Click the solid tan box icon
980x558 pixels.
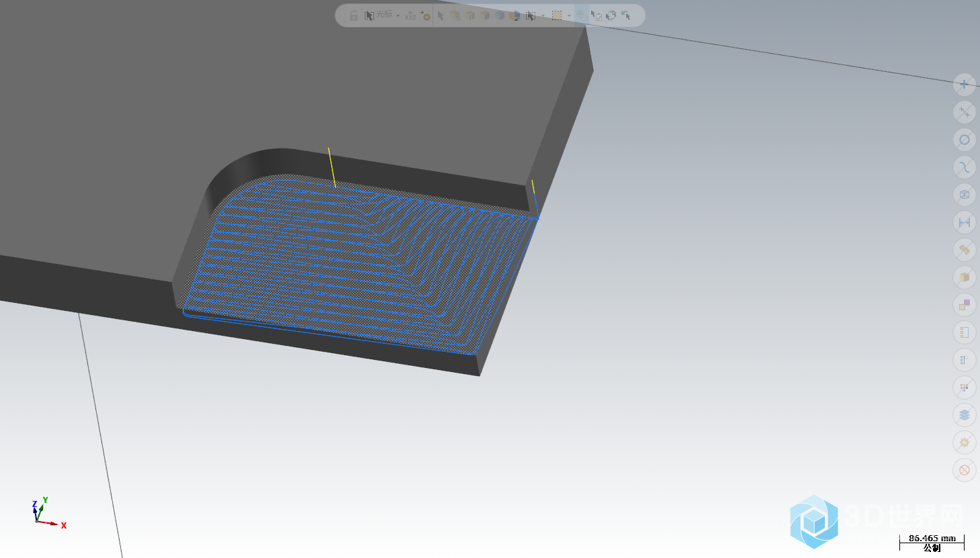485,15
